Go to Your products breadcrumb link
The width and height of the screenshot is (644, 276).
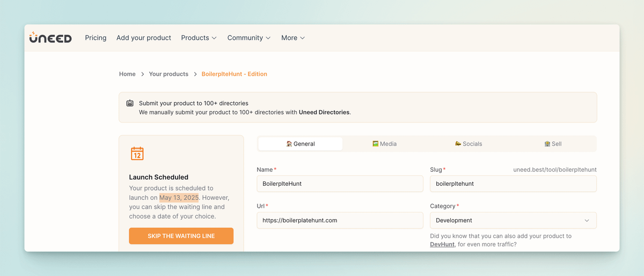pos(169,74)
